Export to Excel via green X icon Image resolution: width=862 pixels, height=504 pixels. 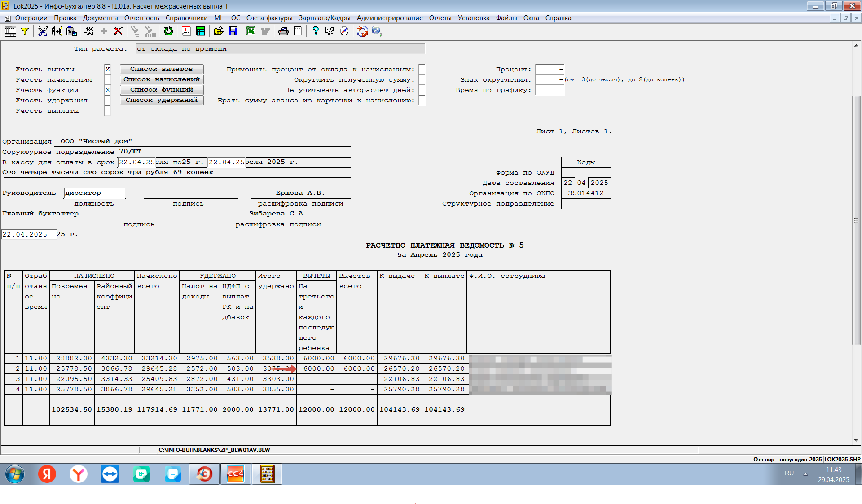coord(251,31)
